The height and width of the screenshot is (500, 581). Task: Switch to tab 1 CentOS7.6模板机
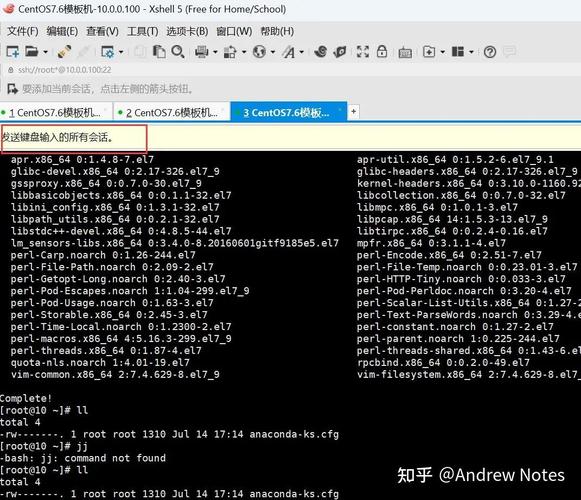click(55, 113)
